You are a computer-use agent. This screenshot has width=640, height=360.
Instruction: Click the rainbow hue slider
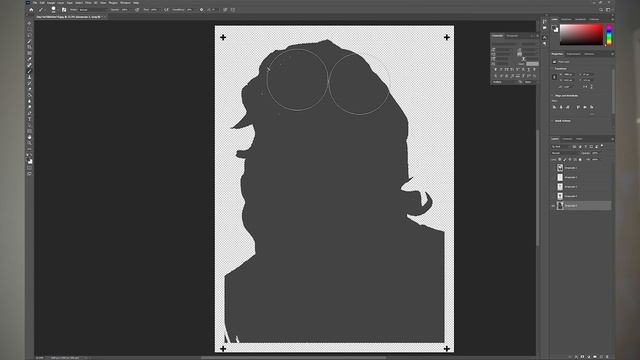pyautogui.click(x=609, y=34)
